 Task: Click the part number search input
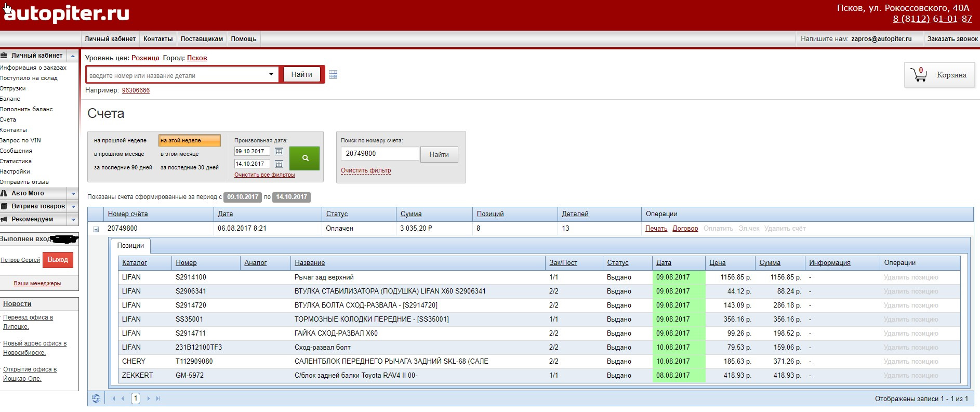click(x=177, y=75)
